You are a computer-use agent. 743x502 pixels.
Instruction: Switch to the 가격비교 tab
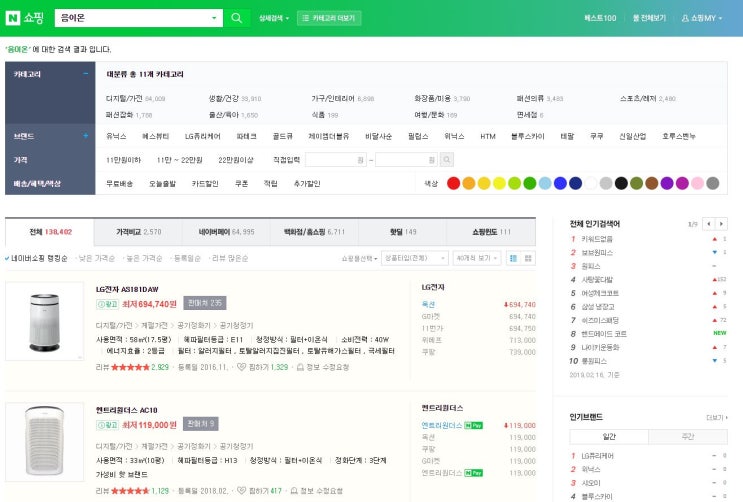138,232
